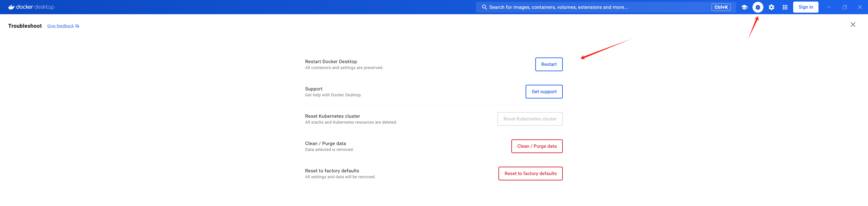Click the speech bubble icon beside Give feedback
The height and width of the screenshot is (206, 868).
[77, 26]
